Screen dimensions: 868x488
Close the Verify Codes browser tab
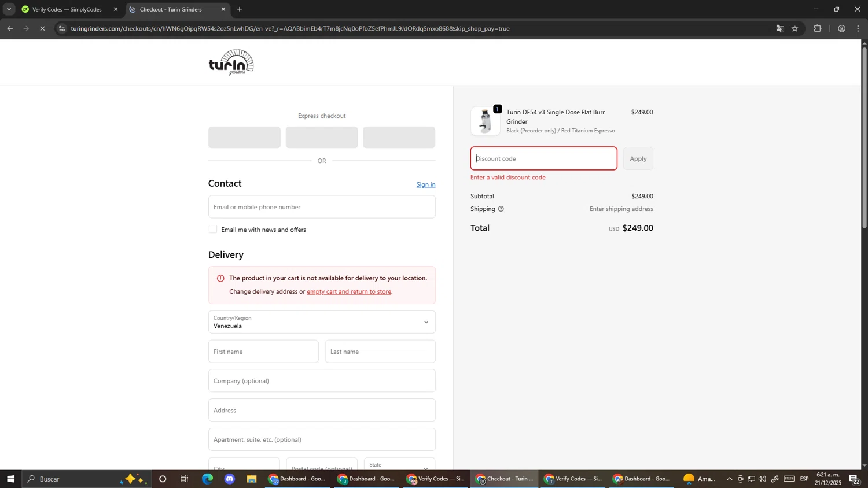(116, 9)
